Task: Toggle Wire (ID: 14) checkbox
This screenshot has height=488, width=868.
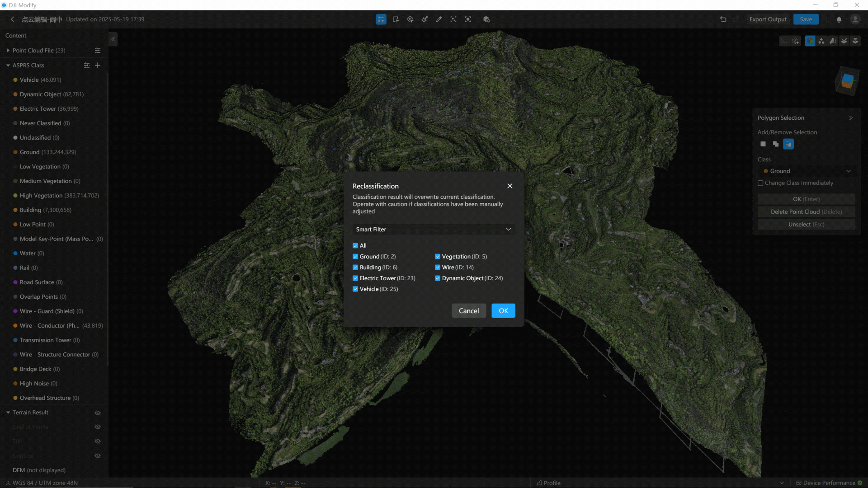Action: pyautogui.click(x=438, y=267)
